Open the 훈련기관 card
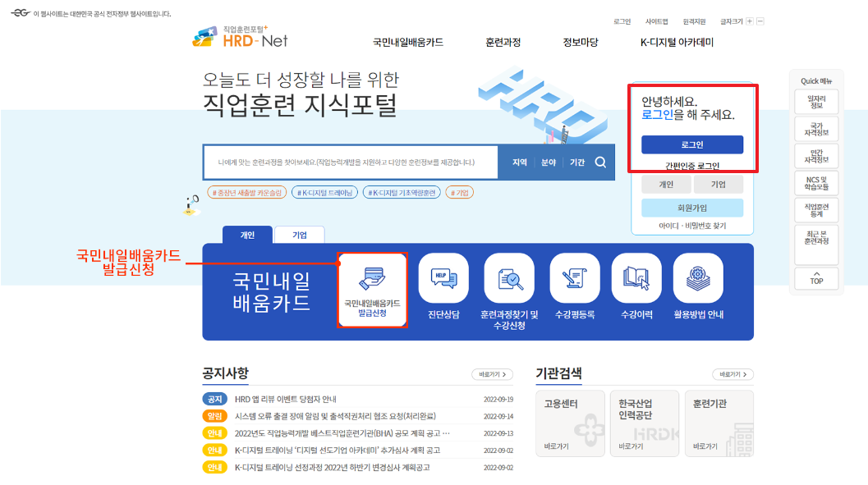868x485 pixels. (x=719, y=423)
